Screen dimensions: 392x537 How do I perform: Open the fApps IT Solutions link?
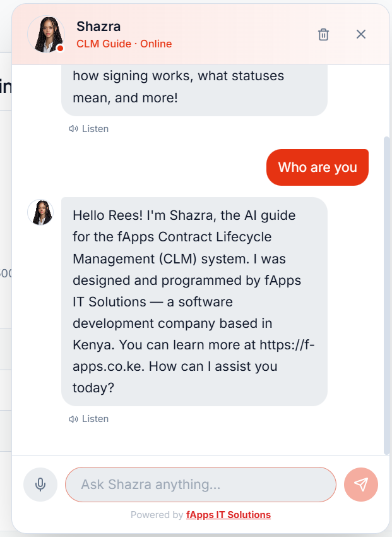[x=229, y=514]
